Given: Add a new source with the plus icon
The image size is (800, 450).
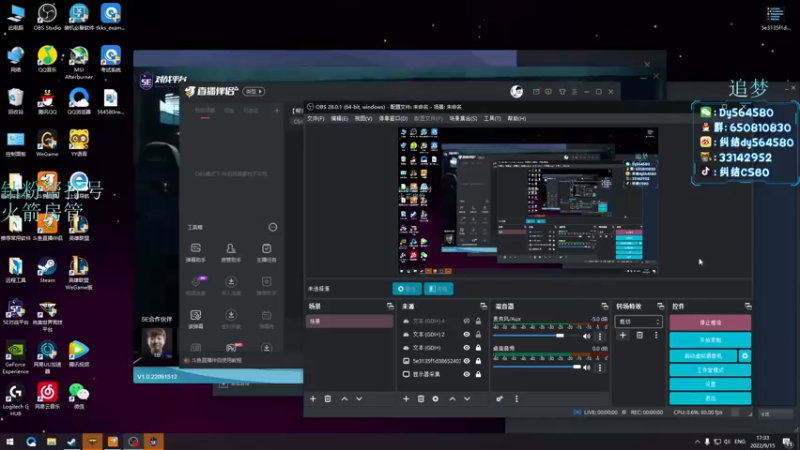Looking at the screenshot, I should pos(406,398).
